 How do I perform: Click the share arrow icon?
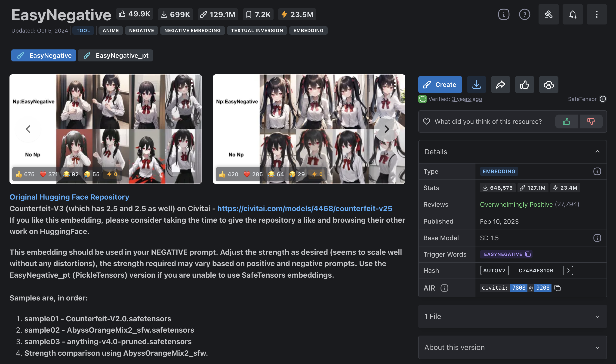[500, 85]
